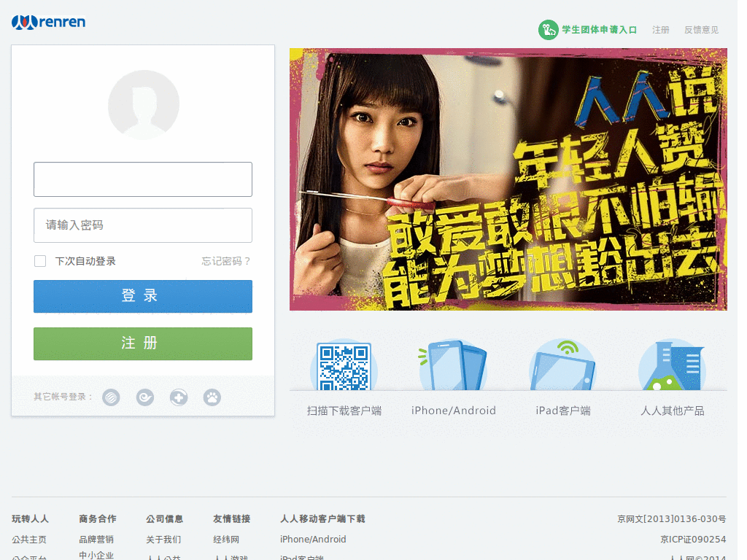
Task: Click 反馈意见 in the top bar
Action: click(x=700, y=30)
